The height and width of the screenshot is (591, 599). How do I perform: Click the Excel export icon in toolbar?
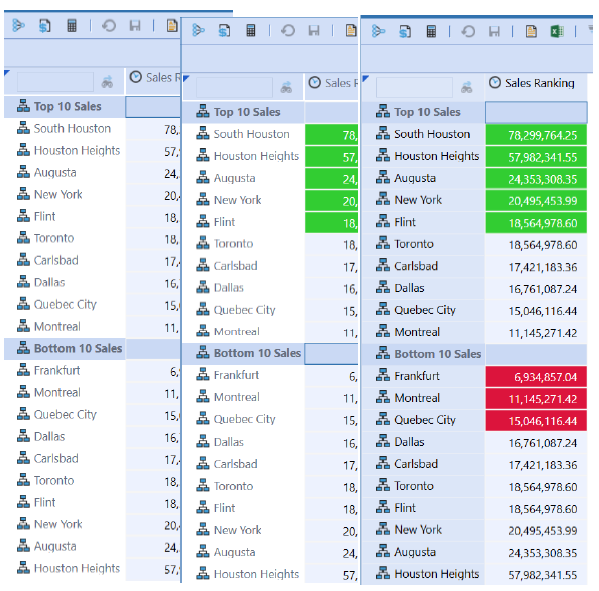click(x=557, y=31)
